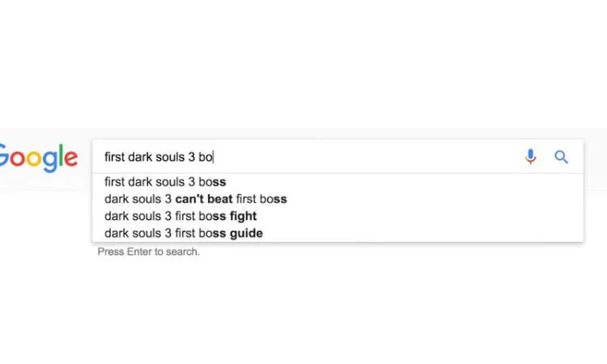Choose "dark souls 3 can't beat first boss" suggestion
This screenshot has width=607, height=364.
[x=196, y=199]
